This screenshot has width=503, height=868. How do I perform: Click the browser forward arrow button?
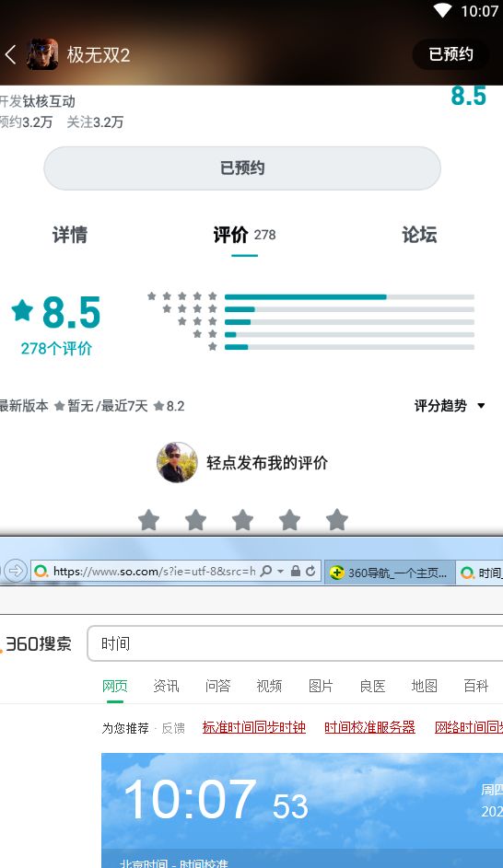[x=16, y=571]
